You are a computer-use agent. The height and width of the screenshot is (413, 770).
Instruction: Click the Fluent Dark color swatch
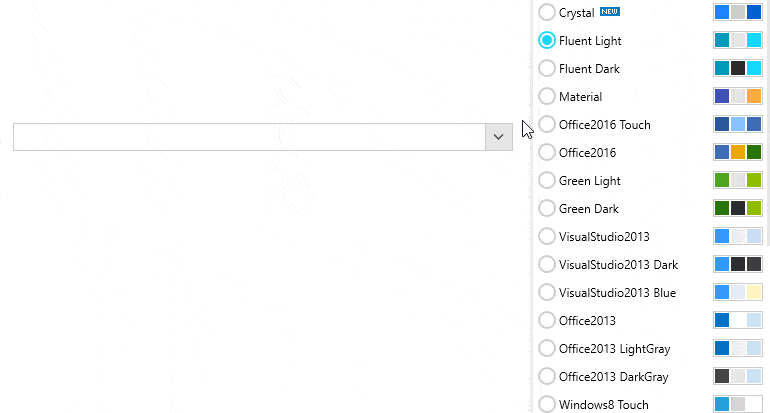pyautogui.click(x=738, y=68)
